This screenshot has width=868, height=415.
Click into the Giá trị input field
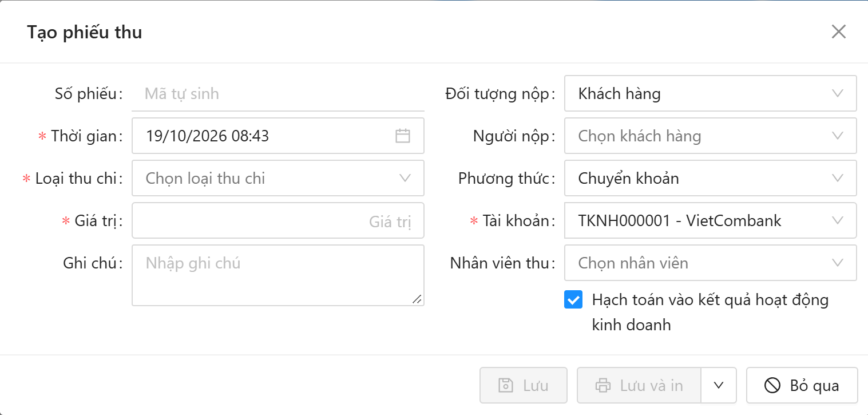click(x=278, y=220)
